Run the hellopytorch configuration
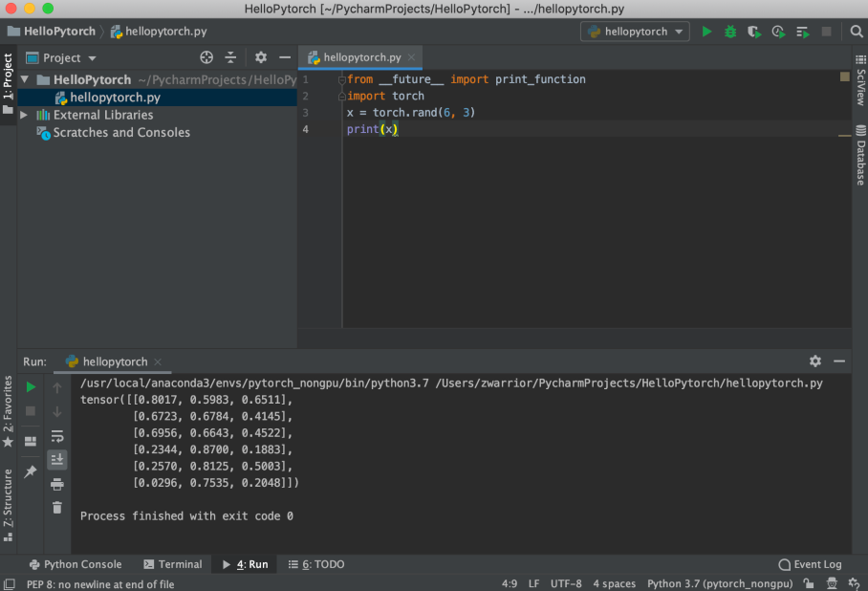Image resolution: width=868 pixels, height=591 pixels. click(706, 32)
